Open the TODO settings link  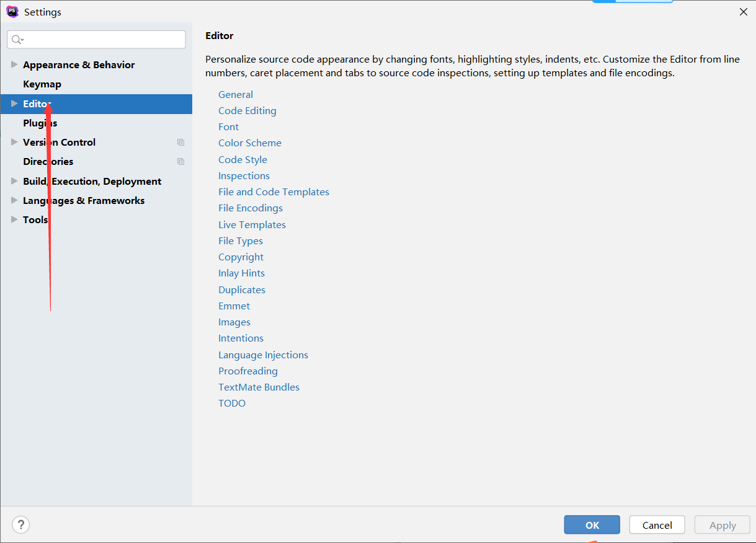click(x=232, y=403)
